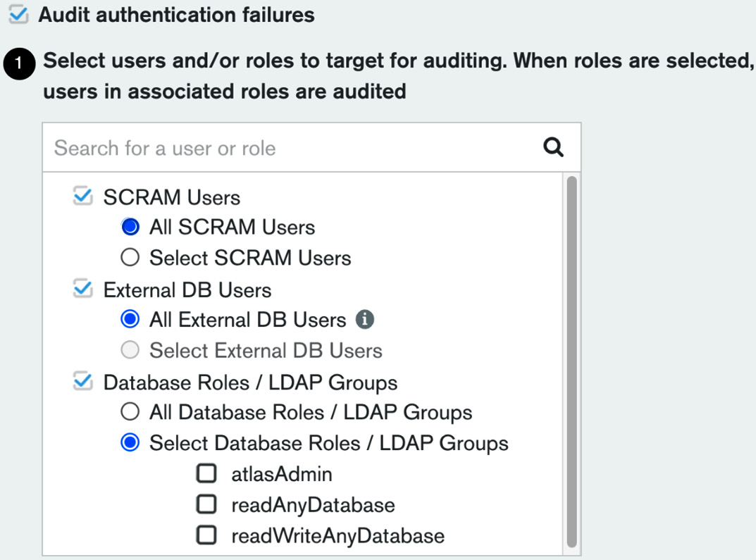Viewport: 756px width, 560px height.
Task: Choose Select Database Roles / LDAP Groups option
Action: [130, 442]
